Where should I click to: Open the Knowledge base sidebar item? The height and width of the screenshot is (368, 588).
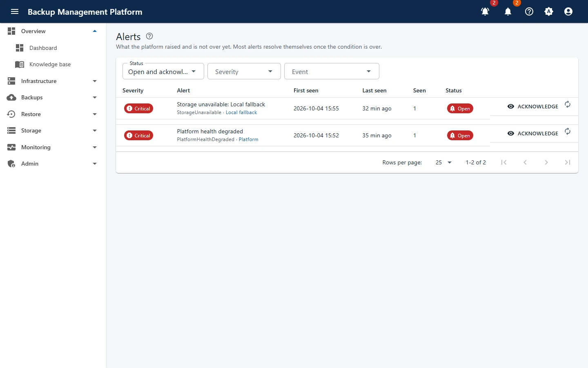53,64
